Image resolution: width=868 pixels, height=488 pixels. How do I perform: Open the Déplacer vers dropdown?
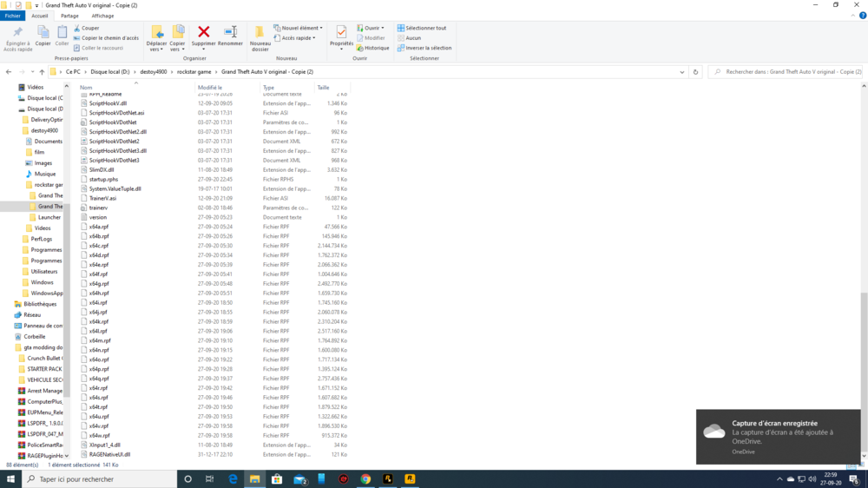156,39
